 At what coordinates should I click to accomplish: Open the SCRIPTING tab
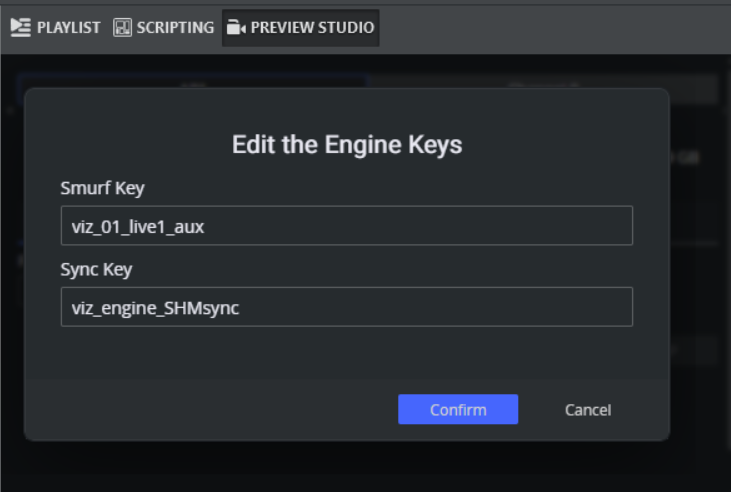(x=175, y=27)
